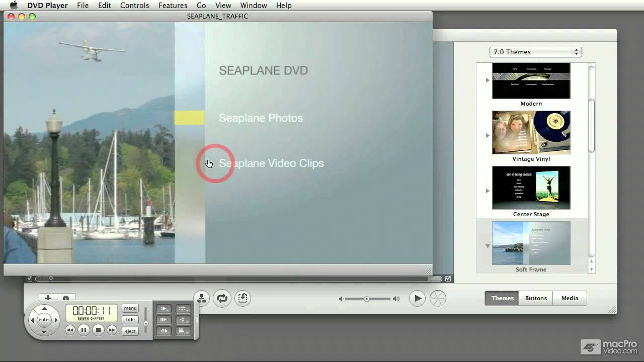Click the high volume speaker icon
Viewport: 644px width, 362px height.
pos(396,299)
